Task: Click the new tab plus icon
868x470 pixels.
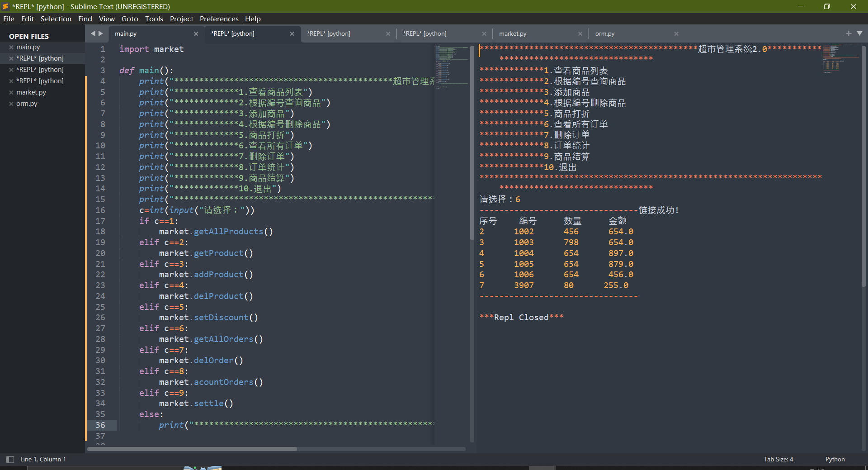Action: pos(848,33)
